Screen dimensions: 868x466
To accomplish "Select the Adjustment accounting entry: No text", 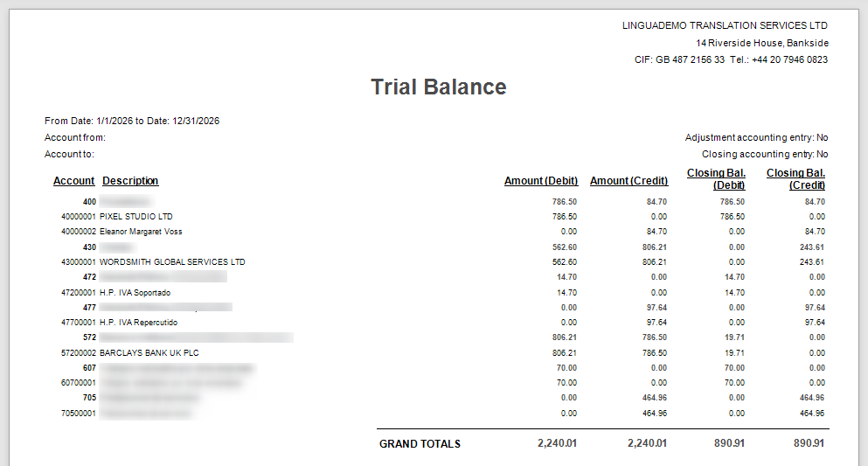I will coord(756,137).
